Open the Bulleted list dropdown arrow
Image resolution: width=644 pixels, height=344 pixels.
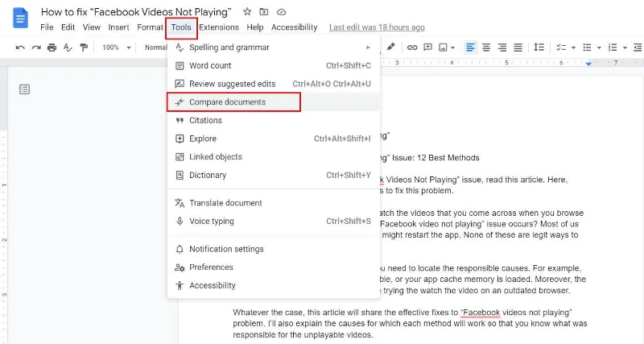(599, 48)
